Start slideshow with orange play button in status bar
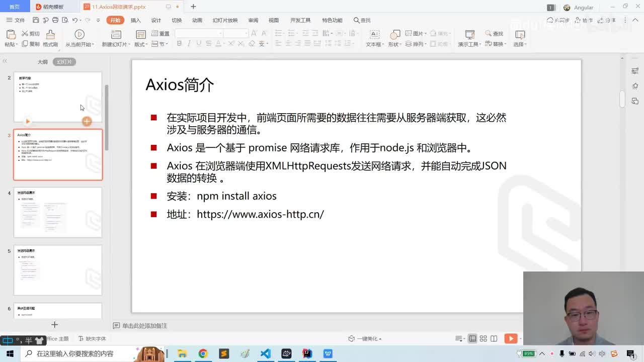This screenshot has height=362, width=644. [511, 338]
